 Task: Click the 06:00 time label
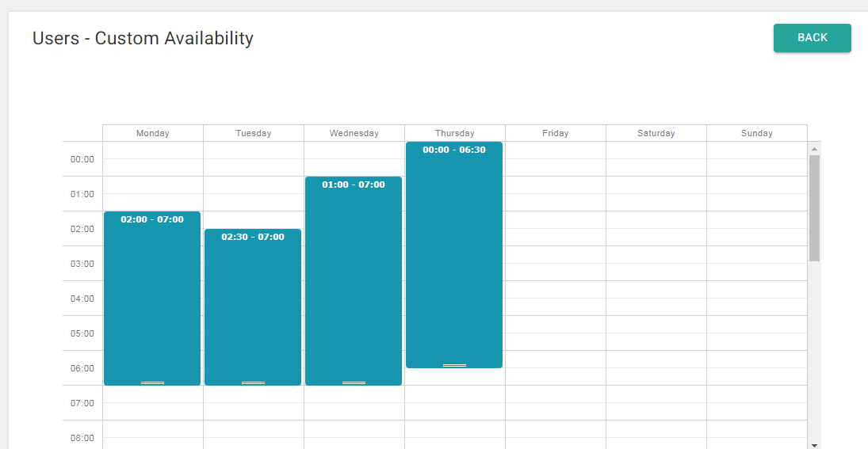(82, 368)
